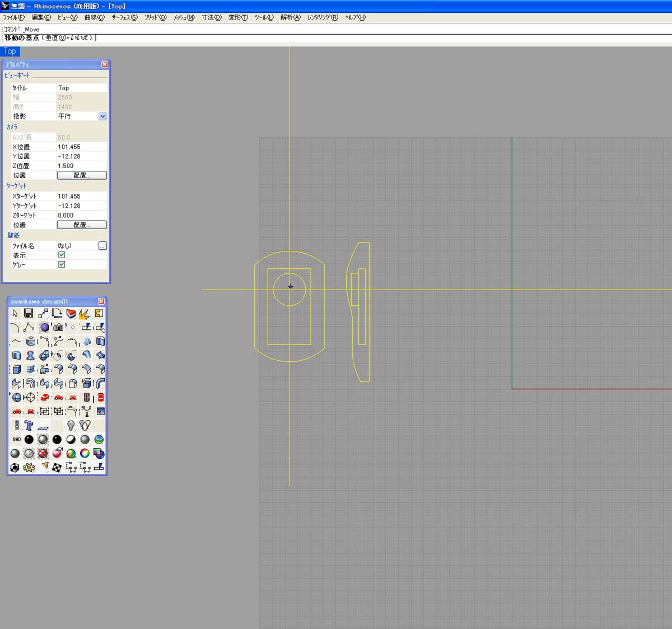Click the yellow gear options icon
Viewport: 672px width, 629px height.
pos(29,468)
